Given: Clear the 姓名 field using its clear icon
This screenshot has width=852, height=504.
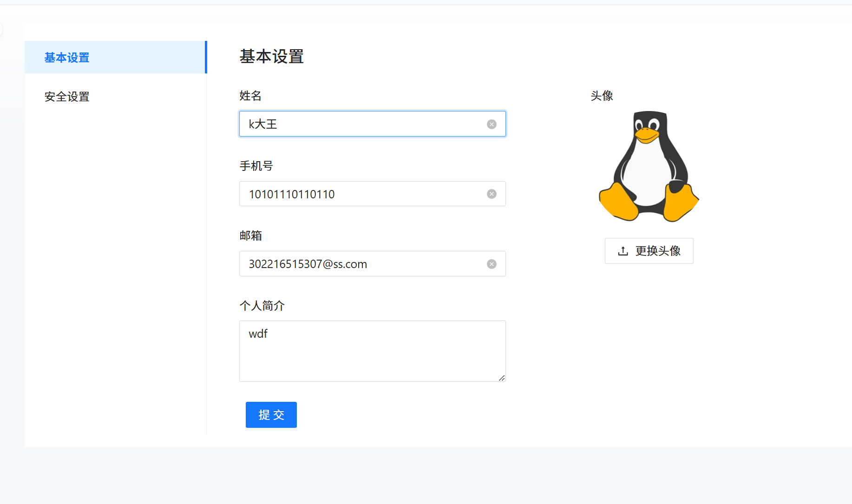Looking at the screenshot, I should pyautogui.click(x=492, y=124).
